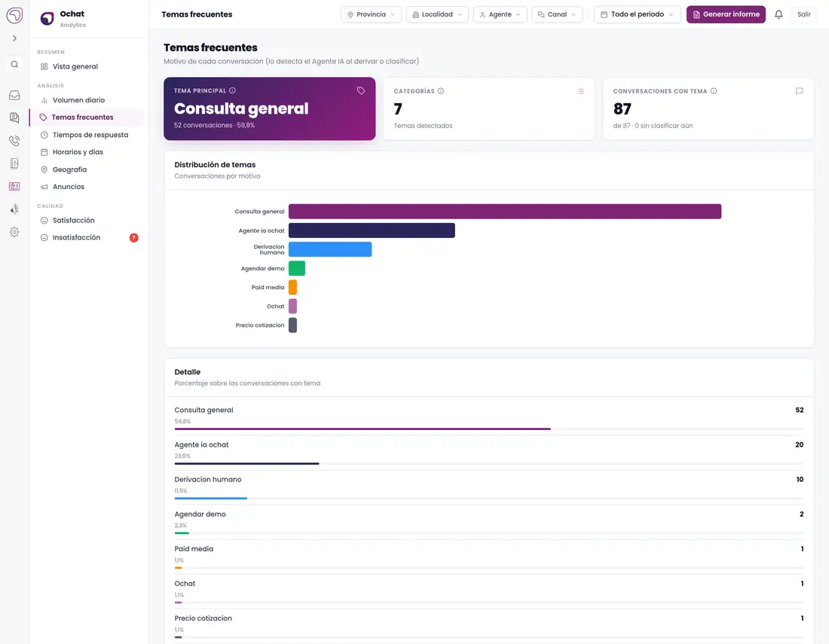Image resolution: width=829 pixels, height=644 pixels.
Task: Open search from the magnifier icon
Action: click(14, 65)
